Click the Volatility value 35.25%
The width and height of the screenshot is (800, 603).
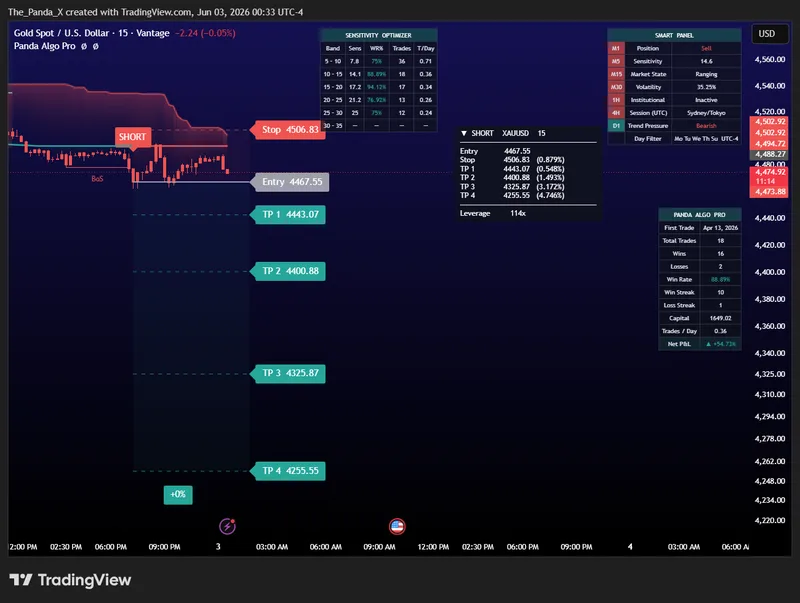(706, 87)
